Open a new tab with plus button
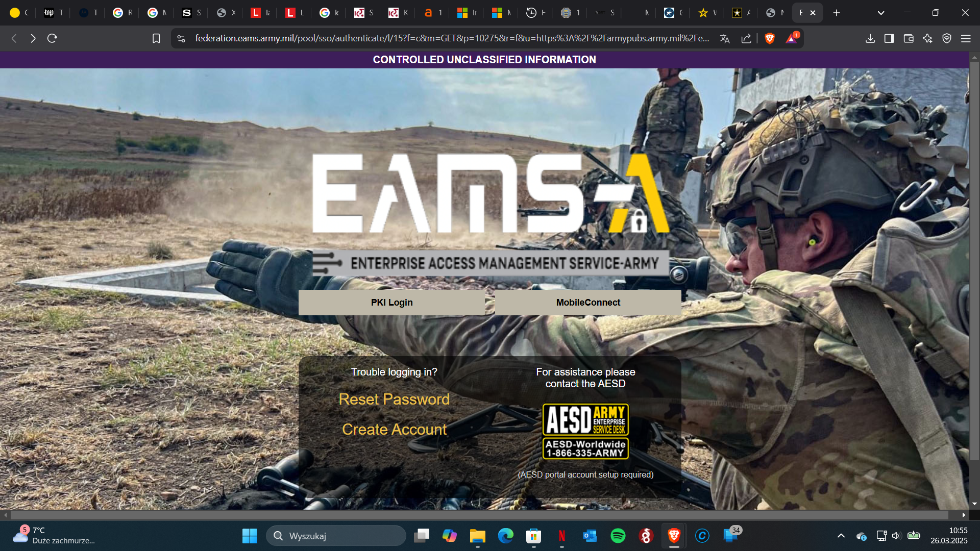980x551 pixels. (837, 13)
